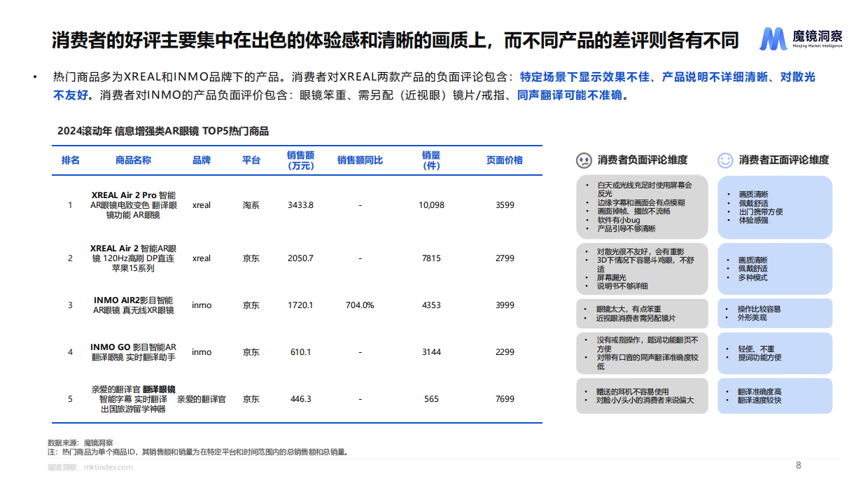Click the sales value 2050.7

pyautogui.click(x=300, y=258)
